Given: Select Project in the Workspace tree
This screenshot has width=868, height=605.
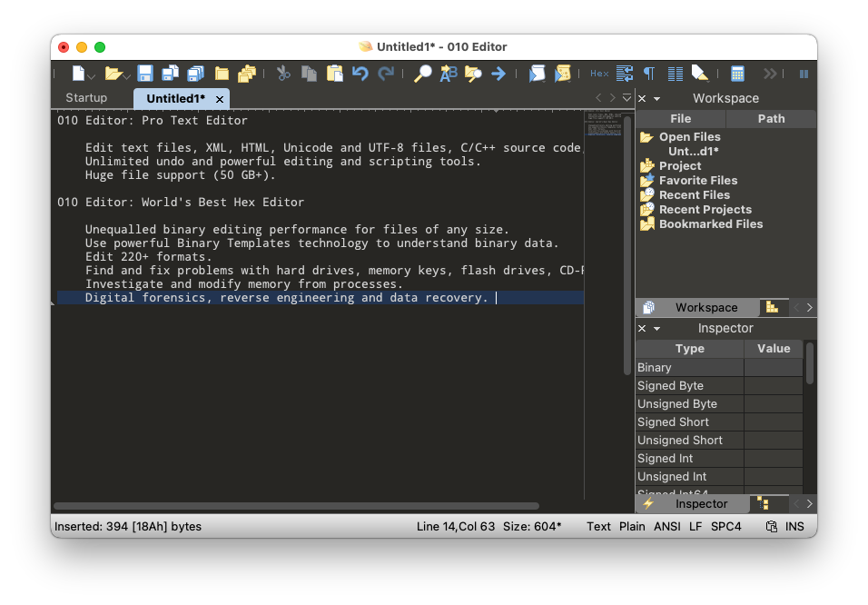Looking at the screenshot, I should [680, 165].
